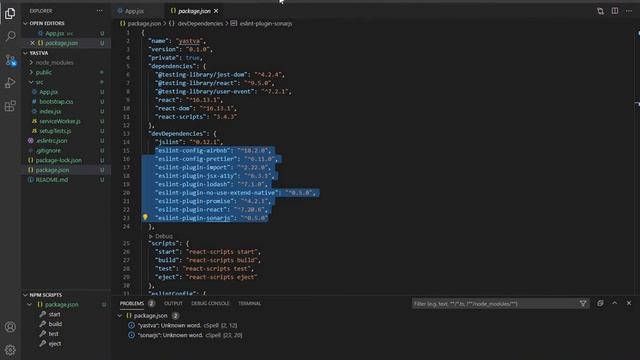Open the Search view in activity bar

coord(10,37)
